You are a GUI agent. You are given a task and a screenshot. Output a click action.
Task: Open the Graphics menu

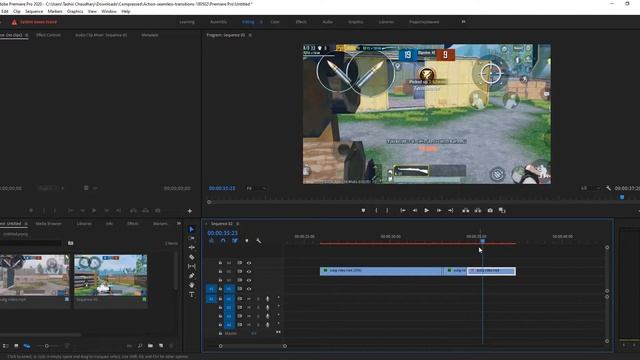pos(75,11)
